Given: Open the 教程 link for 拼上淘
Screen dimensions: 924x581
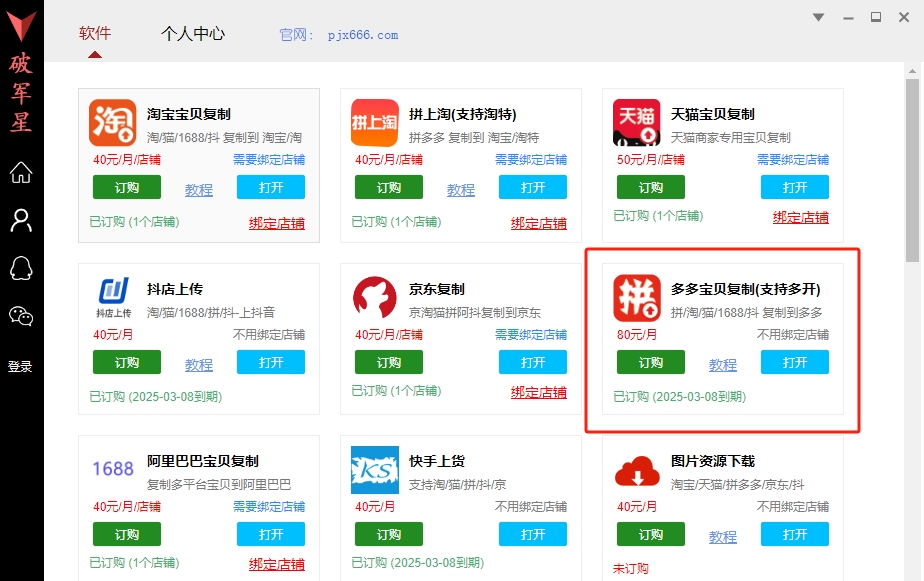Looking at the screenshot, I should pyautogui.click(x=461, y=190).
